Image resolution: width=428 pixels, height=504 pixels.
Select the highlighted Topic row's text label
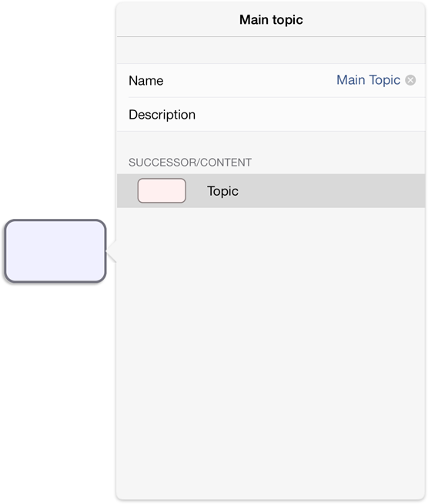pyautogui.click(x=222, y=191)
